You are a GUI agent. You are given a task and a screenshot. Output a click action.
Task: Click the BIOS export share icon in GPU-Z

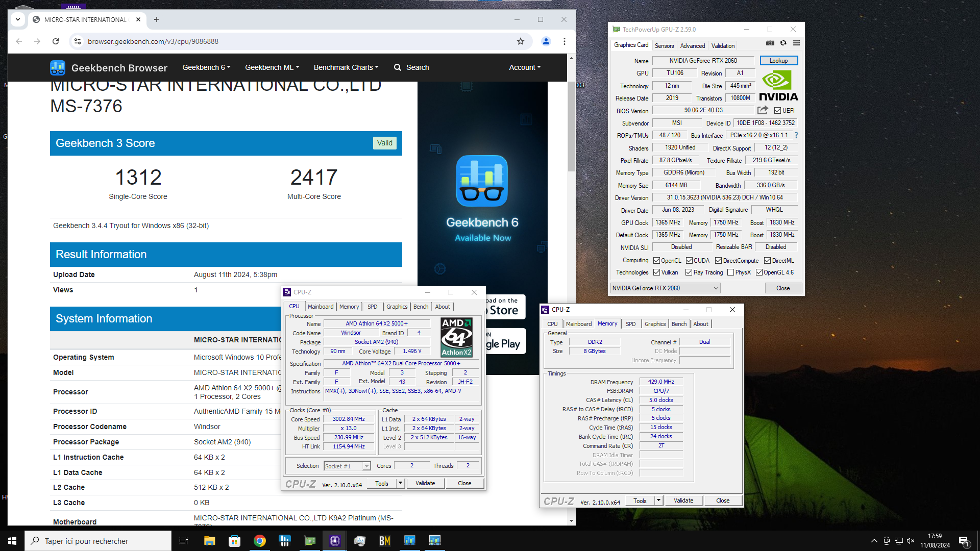(763, 110)
